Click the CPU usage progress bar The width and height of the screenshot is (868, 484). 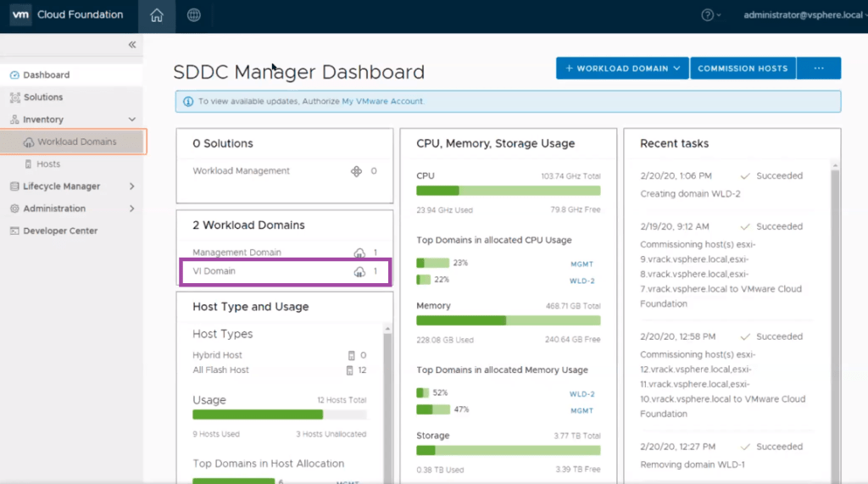pos(509,191)
